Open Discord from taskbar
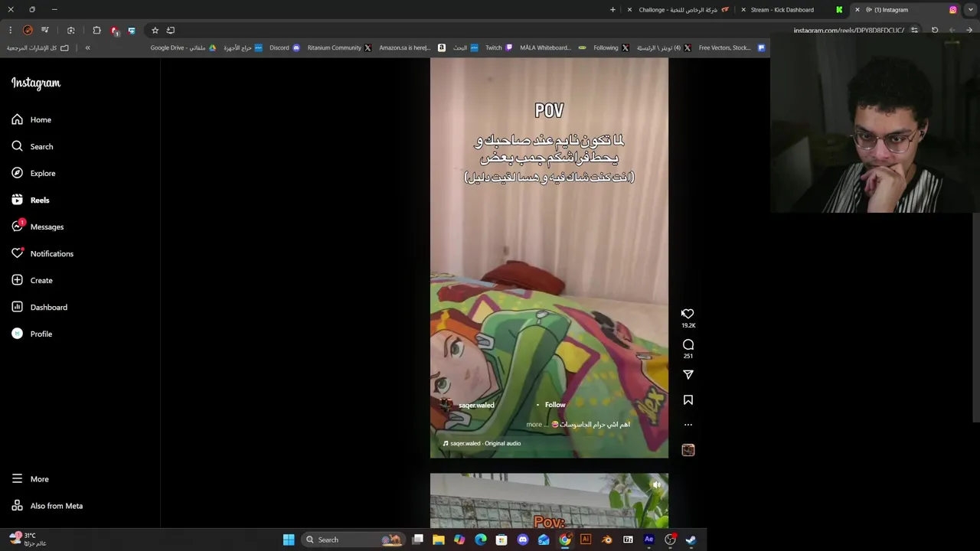This screenshot has height=551, width=980. pos(523,540)
